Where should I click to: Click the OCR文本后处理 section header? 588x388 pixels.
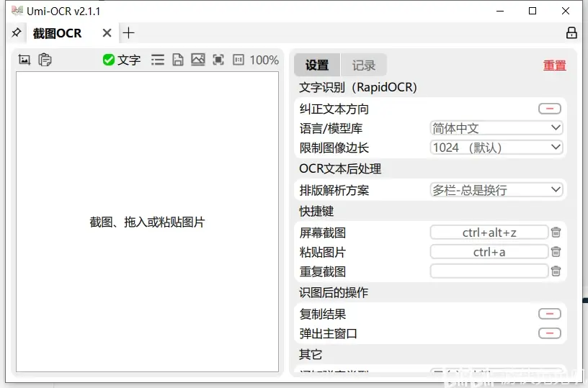click(x=340, y=168)
